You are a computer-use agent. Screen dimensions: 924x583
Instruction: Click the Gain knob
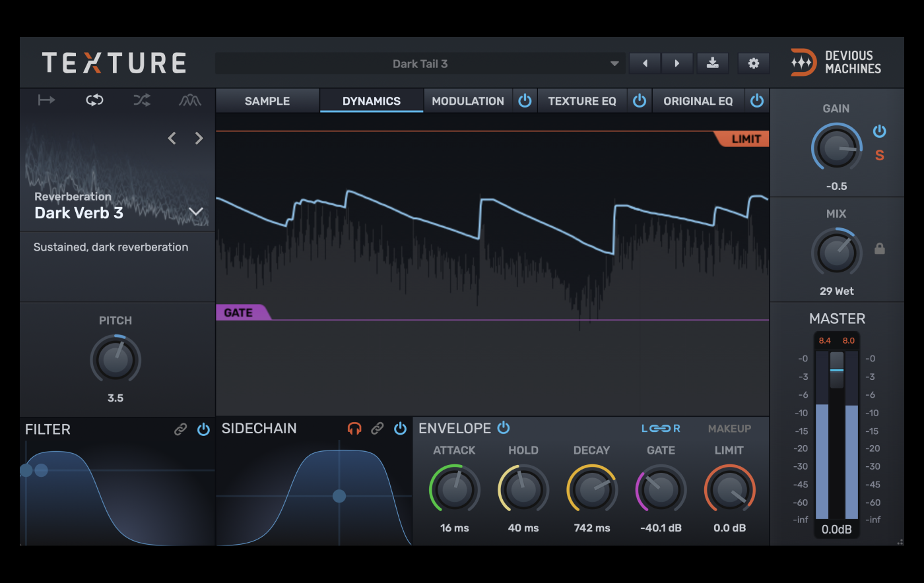point(836,148)
